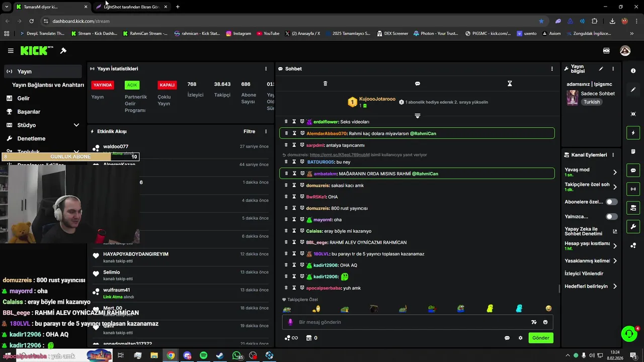Open the Yayın sidebar item
644x362 pixels.
(42, 71)
